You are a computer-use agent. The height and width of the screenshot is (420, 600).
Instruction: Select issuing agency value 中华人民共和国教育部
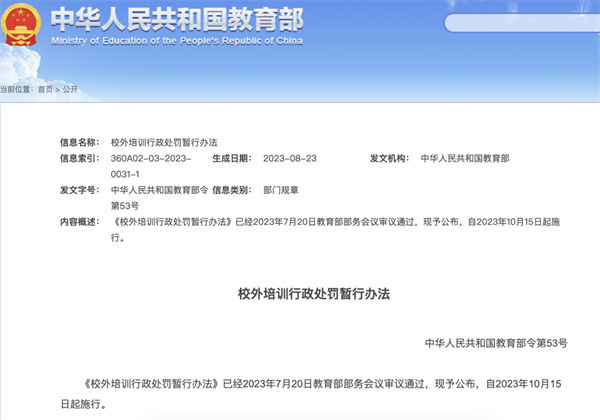[x=465, y=158]
